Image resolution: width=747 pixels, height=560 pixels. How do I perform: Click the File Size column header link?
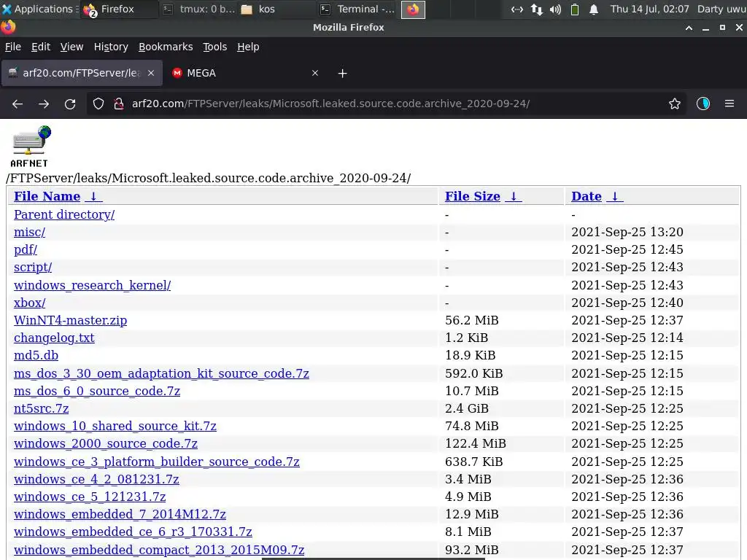point(473,196)
